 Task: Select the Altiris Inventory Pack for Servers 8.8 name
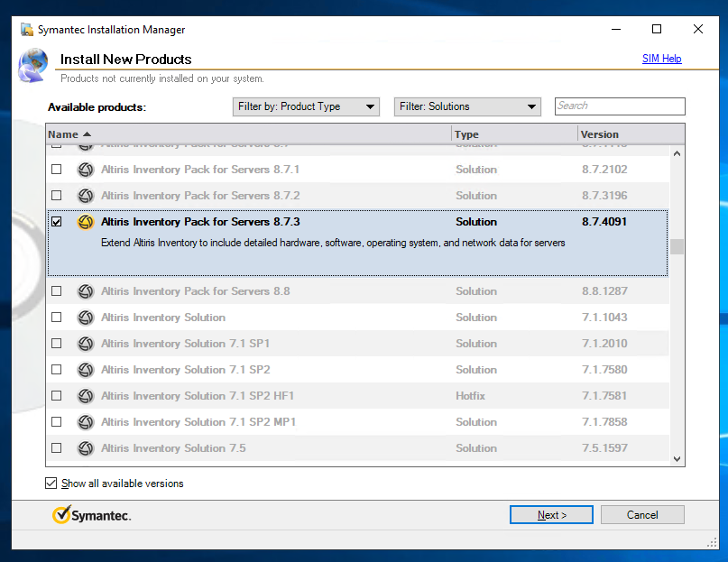click(x=196, y=291)
